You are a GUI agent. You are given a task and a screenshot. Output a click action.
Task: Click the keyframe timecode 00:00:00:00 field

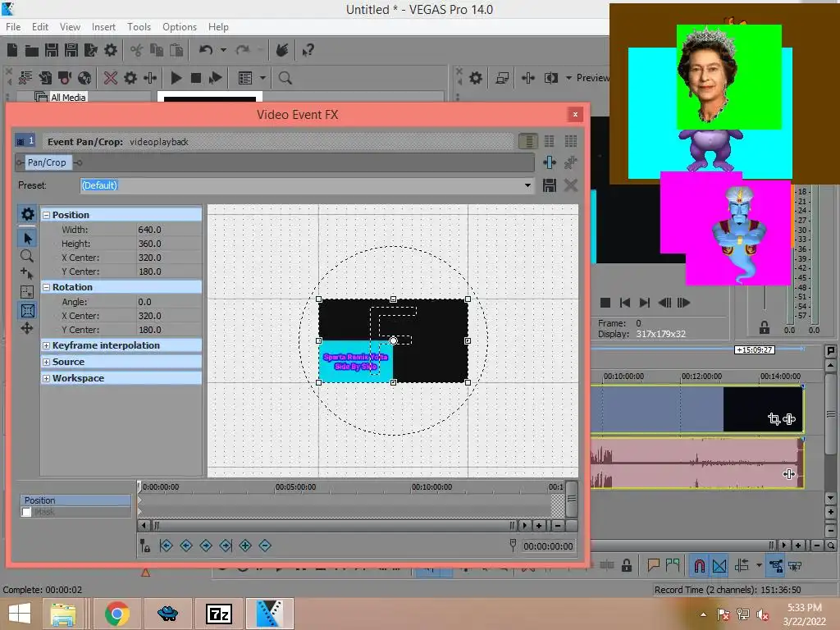click(548, 546)
